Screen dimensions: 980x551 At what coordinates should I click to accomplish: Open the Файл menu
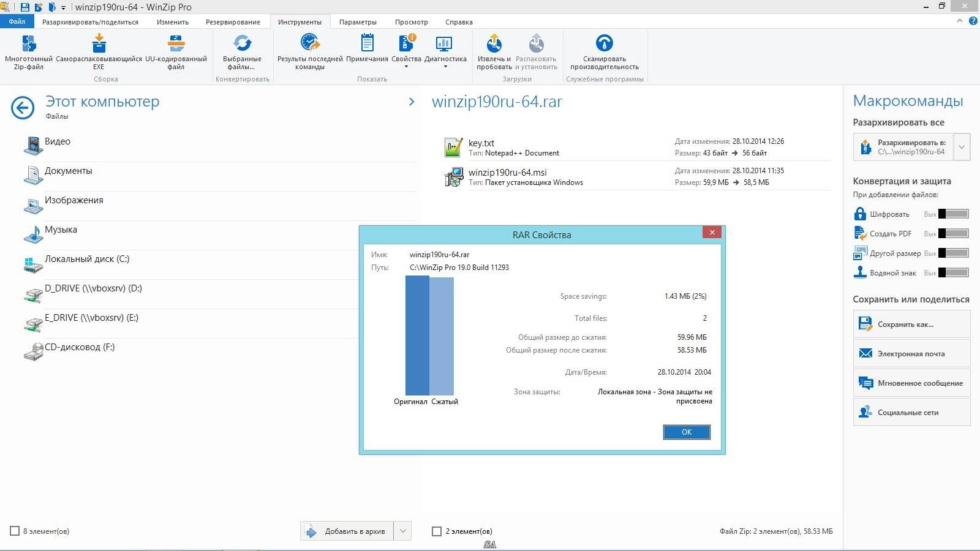click(x=17, y=21)
